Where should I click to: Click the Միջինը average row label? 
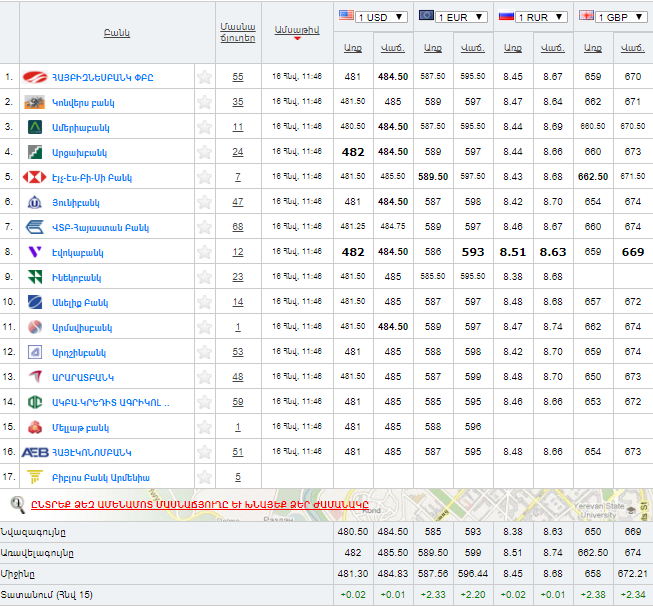click(17, 574)
